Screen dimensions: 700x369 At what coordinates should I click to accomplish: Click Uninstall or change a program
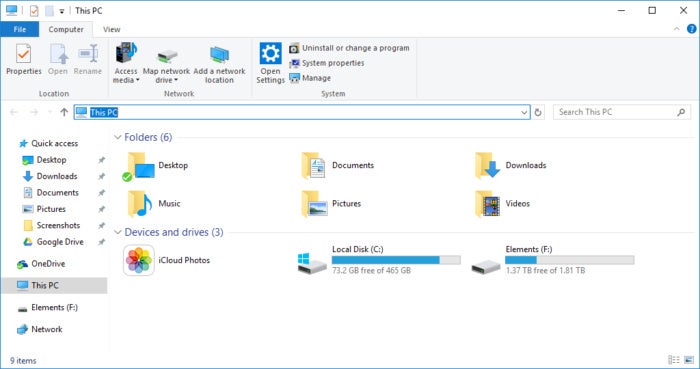click(349, 48)
